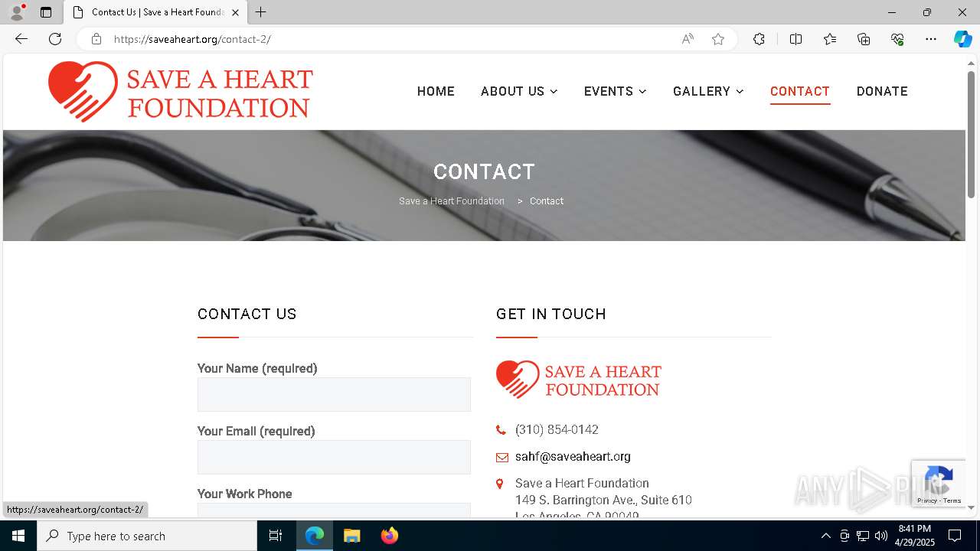Close the Contact Us browser tab
This screenshot has height=551, width=980.
click(x=235, y=12)
